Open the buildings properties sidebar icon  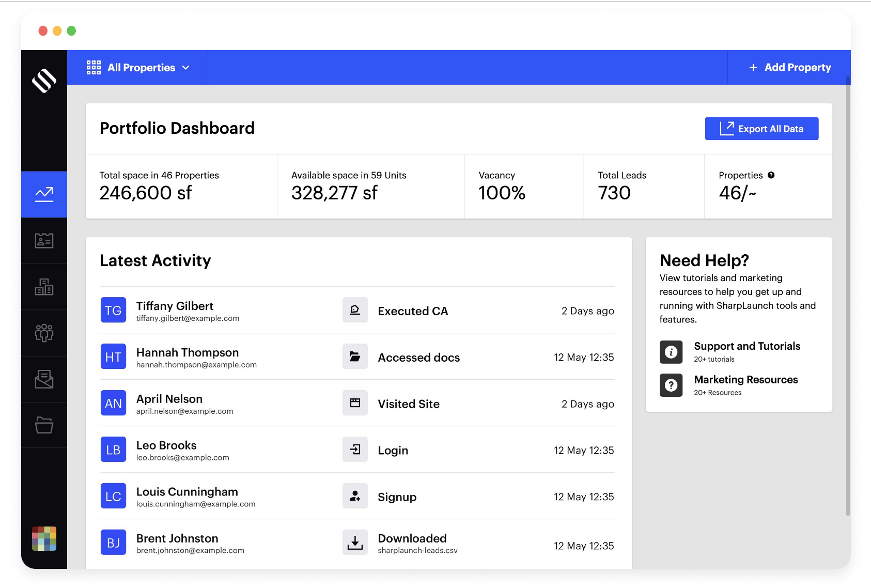click(x=44, y=287)
